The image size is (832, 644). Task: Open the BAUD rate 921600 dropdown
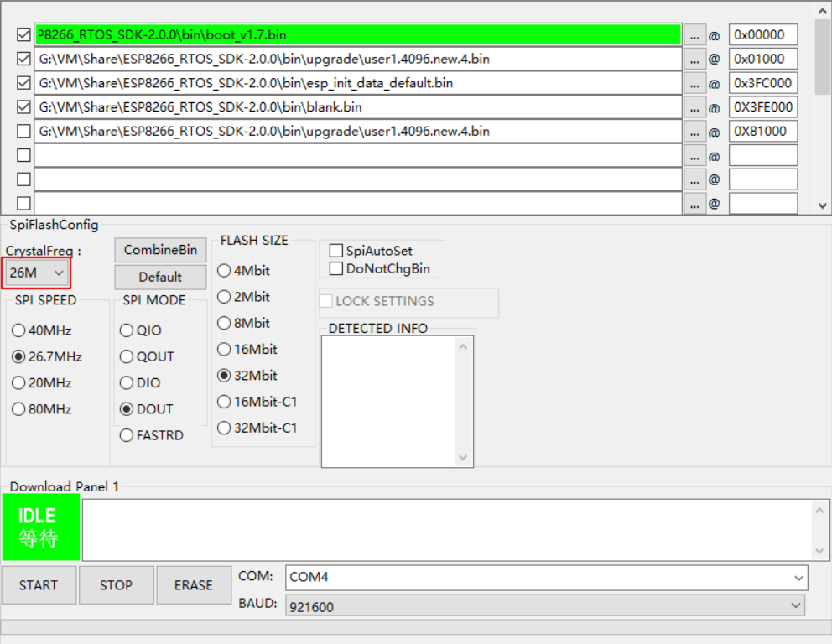[x=545, y=605]
